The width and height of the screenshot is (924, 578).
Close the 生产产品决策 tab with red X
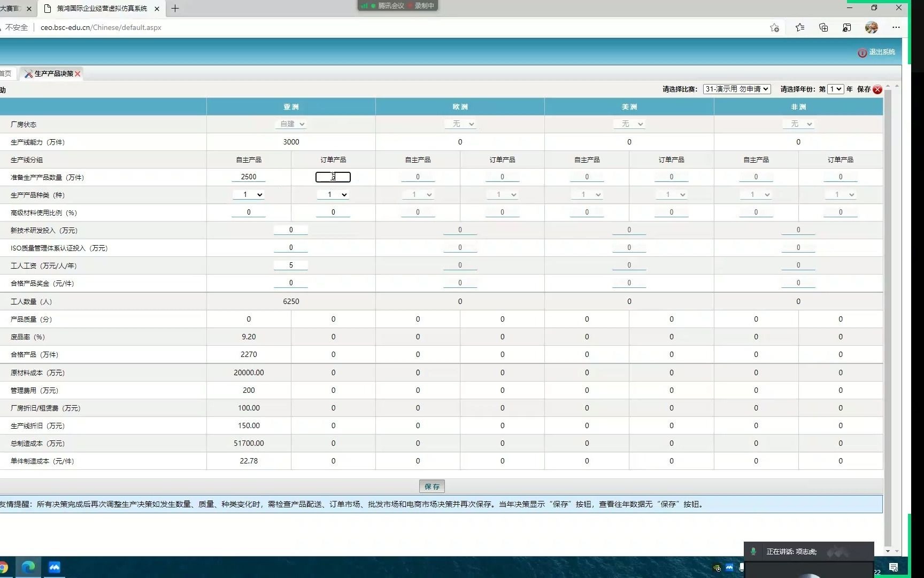78,74
